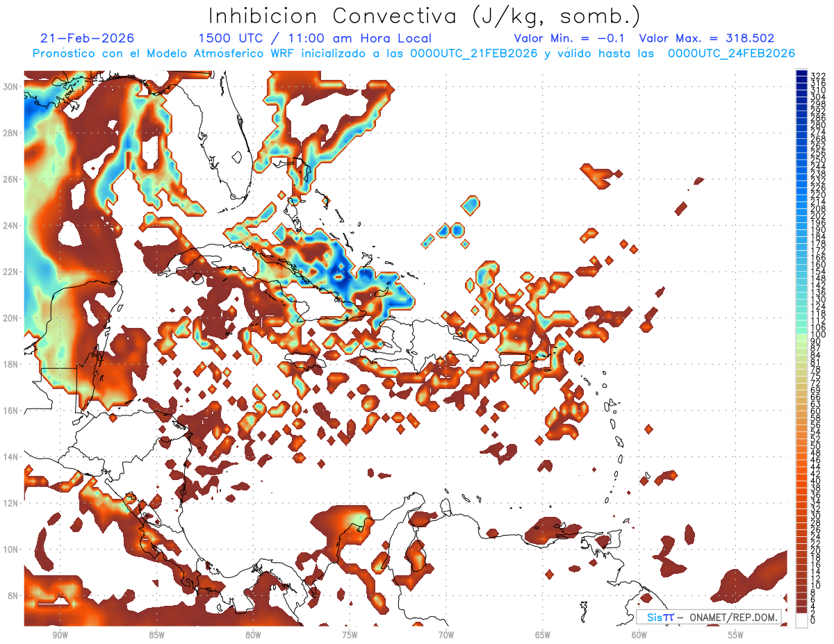Pick the pale green swatch beside 100
834x644 pixels.
pos(801,336)
